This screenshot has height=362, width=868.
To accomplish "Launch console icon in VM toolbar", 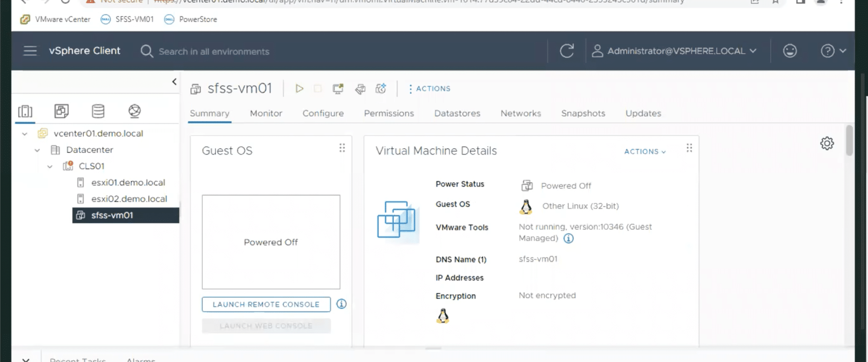I will pos(338,89).
